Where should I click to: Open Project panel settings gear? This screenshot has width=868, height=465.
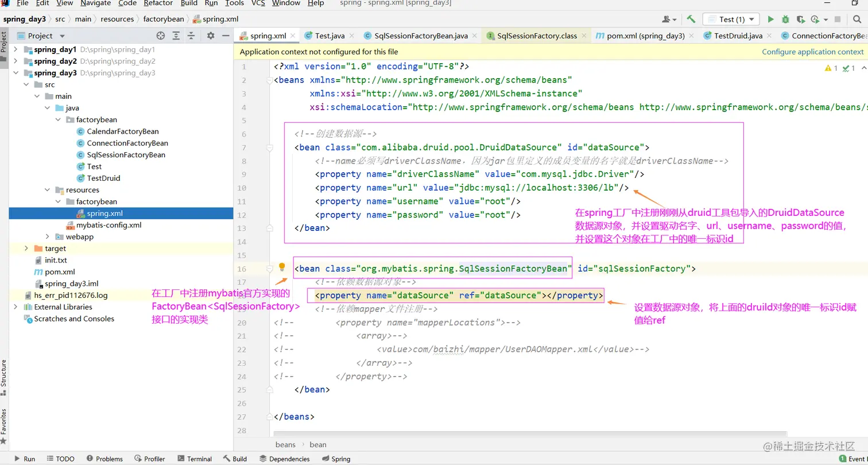[211, 36]
